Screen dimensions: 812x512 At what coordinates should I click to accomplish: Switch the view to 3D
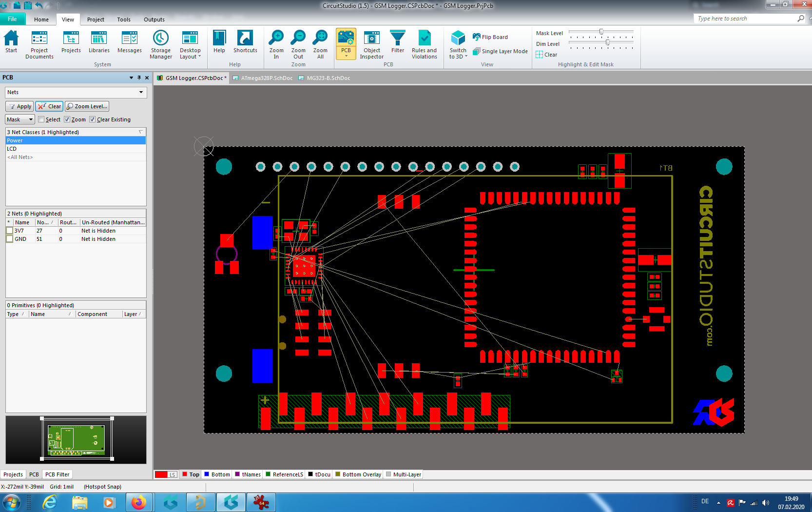(458, 45)
